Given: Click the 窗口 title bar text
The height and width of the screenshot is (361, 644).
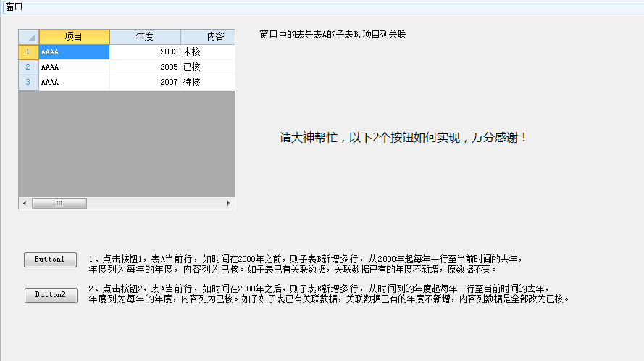Looking at the screenshot, I should coord(14,7).
